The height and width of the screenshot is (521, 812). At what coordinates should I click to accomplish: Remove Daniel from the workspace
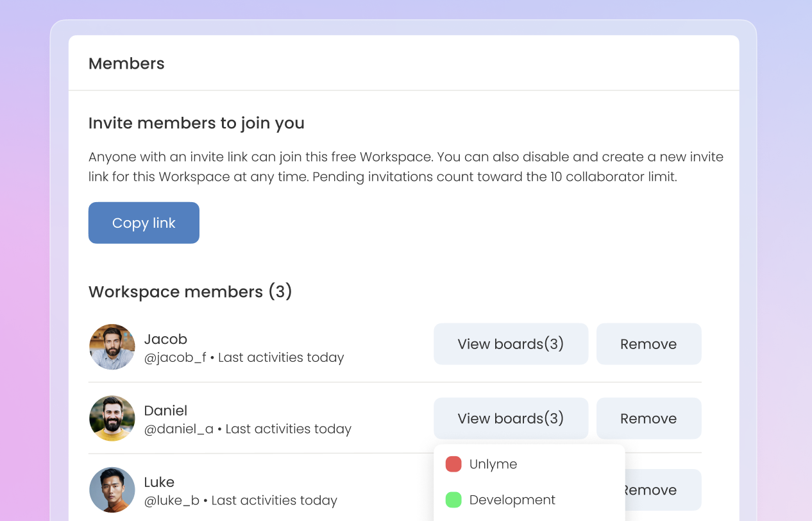point(648,418)
